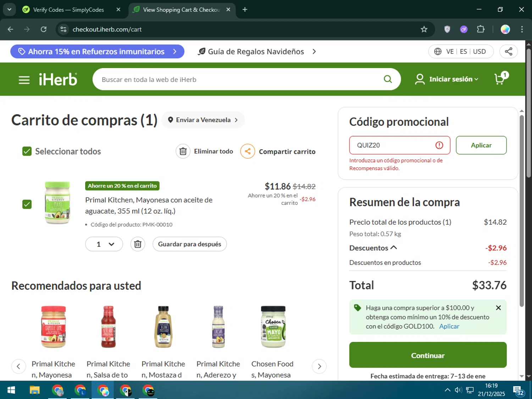Image resolution: width=532 pixels, height=399 pixels.
Task: Show next recommended products
Action: (x=319, y=366)
